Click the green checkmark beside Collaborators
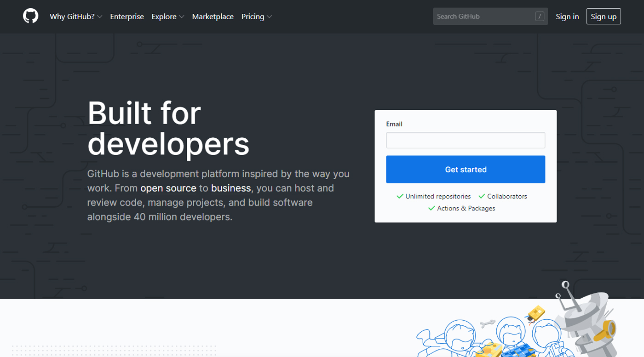The image size is (644, 357). (482, 196)
